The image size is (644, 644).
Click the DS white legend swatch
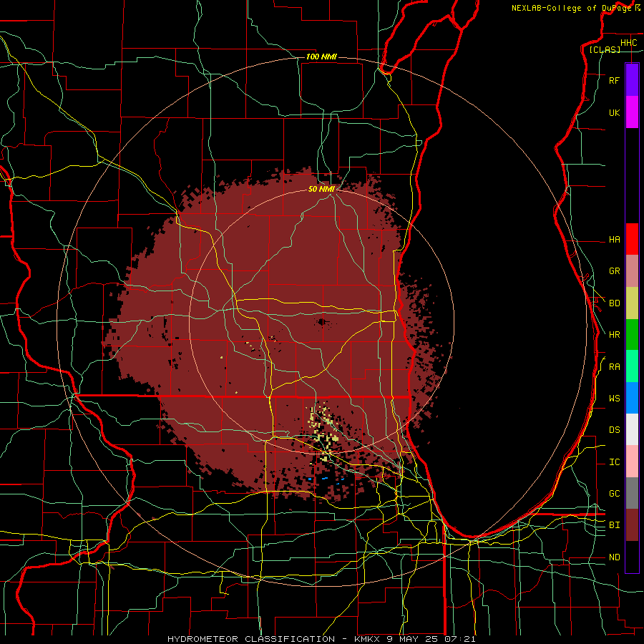(x=632, y=429)
